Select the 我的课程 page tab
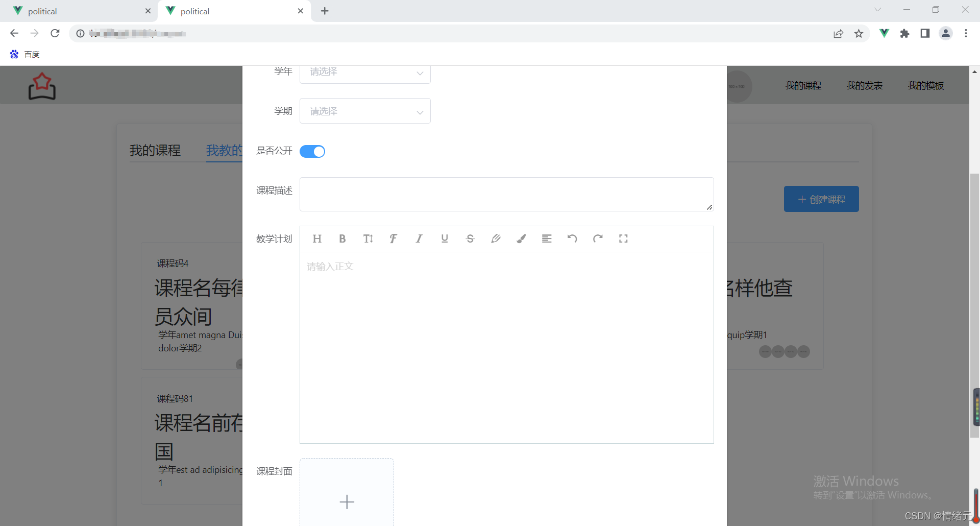The height and width of the screenshot is (526, 980). 155,151
